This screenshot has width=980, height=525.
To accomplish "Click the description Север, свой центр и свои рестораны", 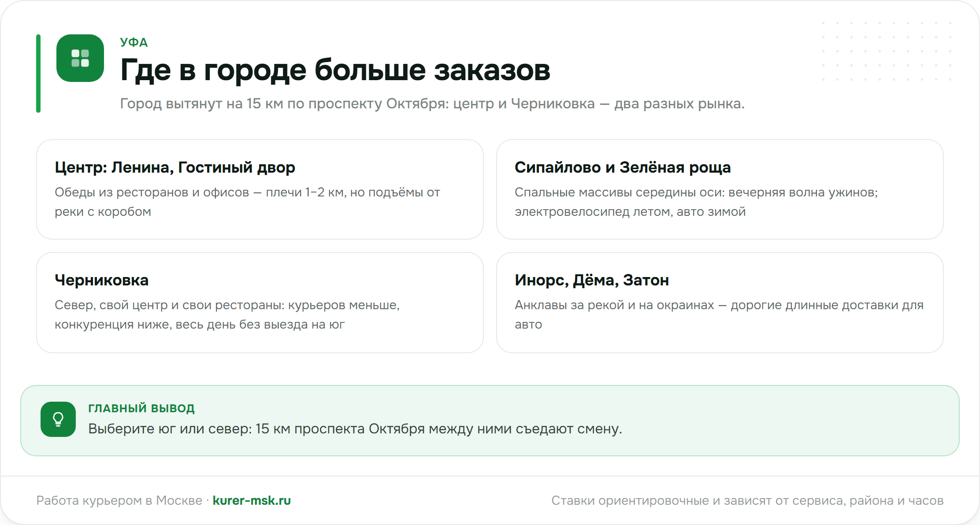I will pyautogui.click(x=227, y=314).
